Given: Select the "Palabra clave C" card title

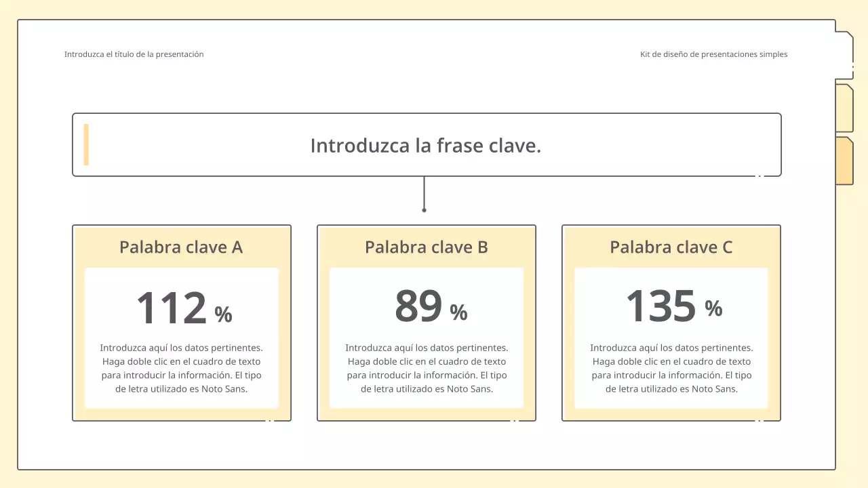Looking at the screenshot, I should [x=671, y=247].
